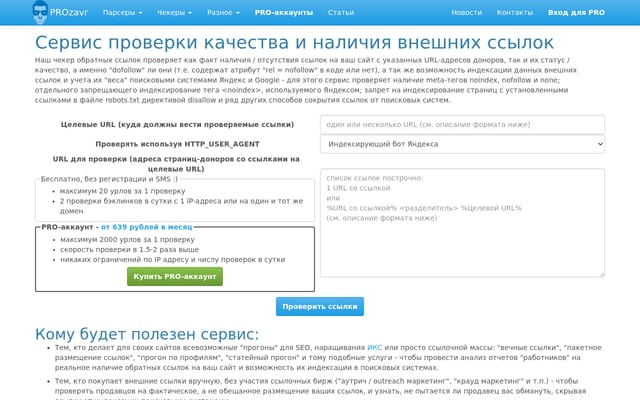
Task: Click the Проверить ссылки button
Action: (x=320, y=307)
